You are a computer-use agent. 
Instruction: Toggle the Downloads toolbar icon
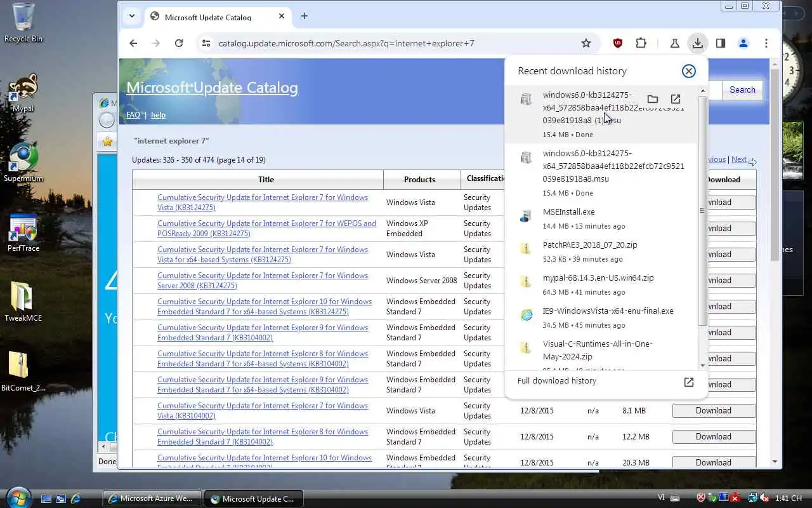click(x=698, y=43)
